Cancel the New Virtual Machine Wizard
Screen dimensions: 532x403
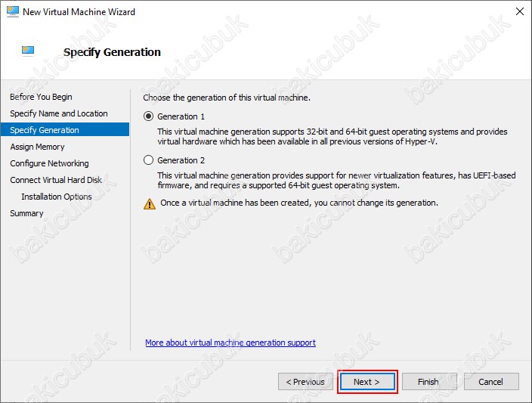[491, 382]
